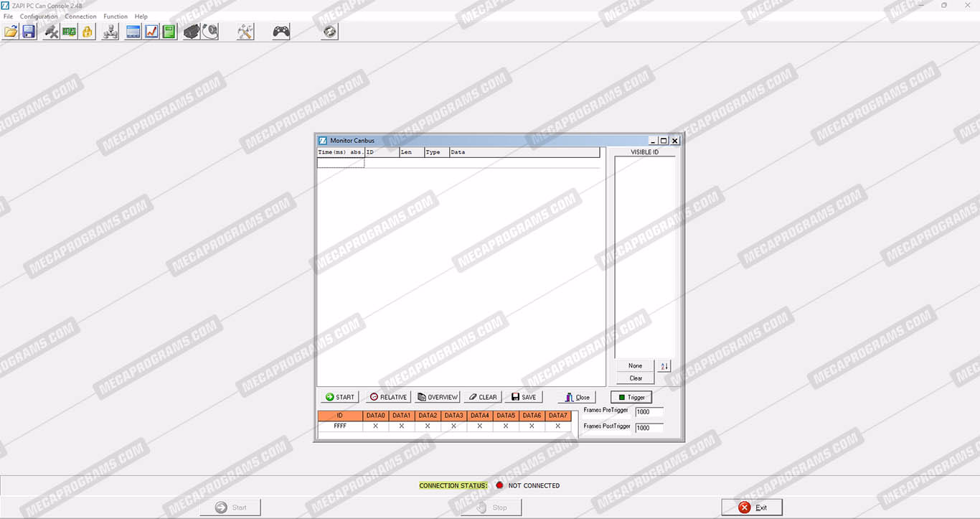
Task: Select the black motor icon in toolbar
Action: 191,32
